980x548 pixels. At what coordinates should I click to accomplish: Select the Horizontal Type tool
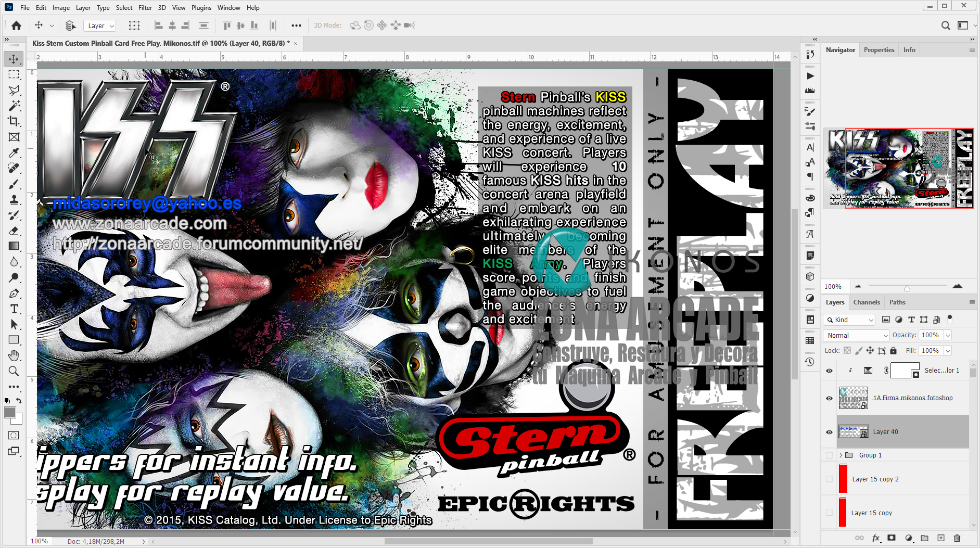(14, 309)
